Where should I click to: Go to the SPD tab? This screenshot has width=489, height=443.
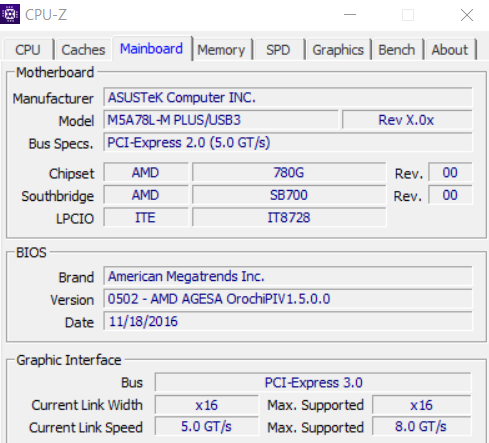pyautogui.click(x=278, y=50)
